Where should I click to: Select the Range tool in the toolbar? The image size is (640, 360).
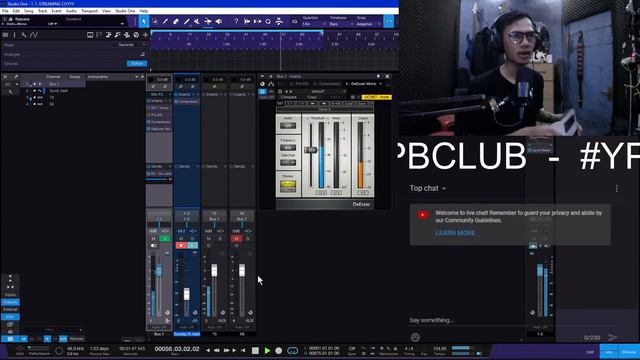(x=155, y=22)
